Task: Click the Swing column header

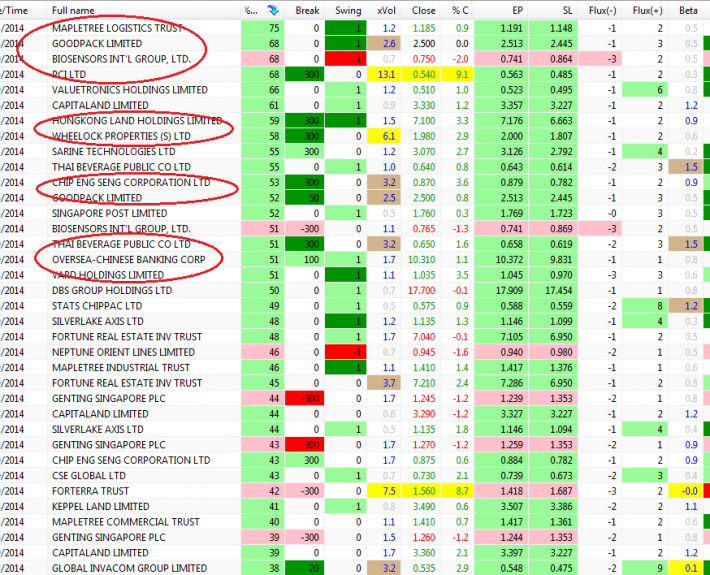Action: click(349, 9)
